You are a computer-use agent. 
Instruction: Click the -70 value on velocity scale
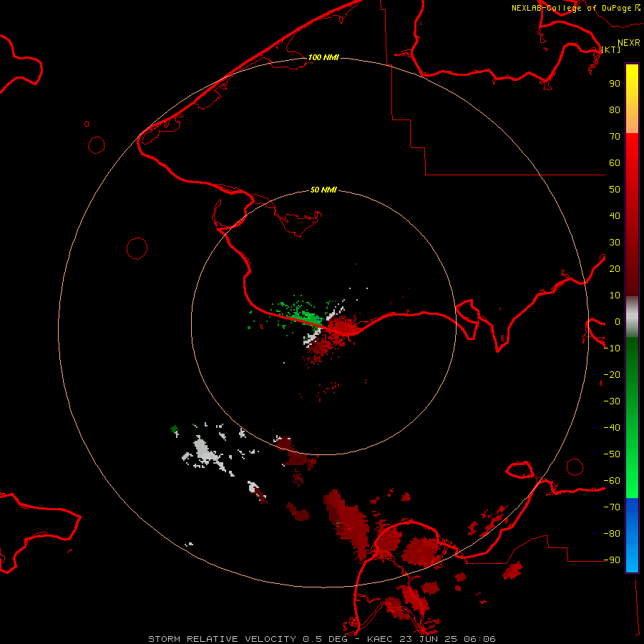pos(612,507)
